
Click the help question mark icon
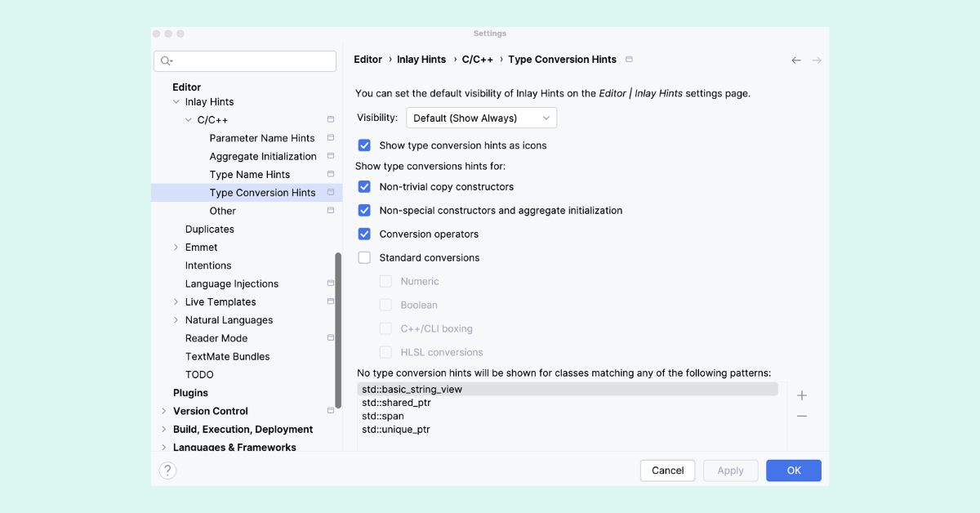pyautogui.click(x=167, y=471)
